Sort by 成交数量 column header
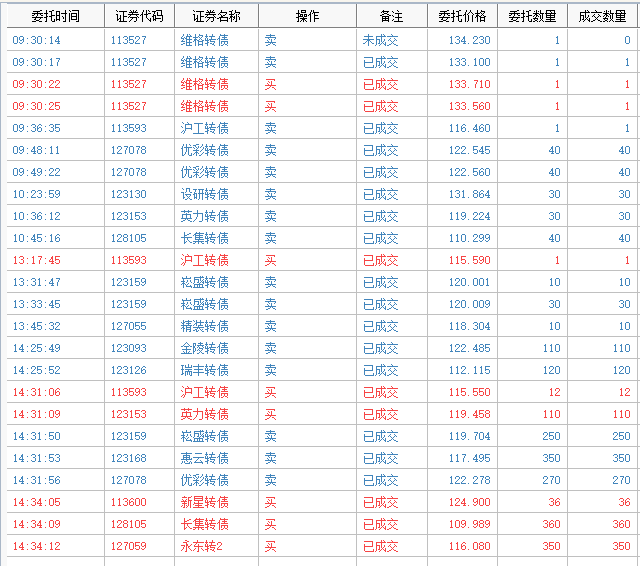The height and width of the screenshot is (566, 640). pyautogui.click(x=602, y=16)
